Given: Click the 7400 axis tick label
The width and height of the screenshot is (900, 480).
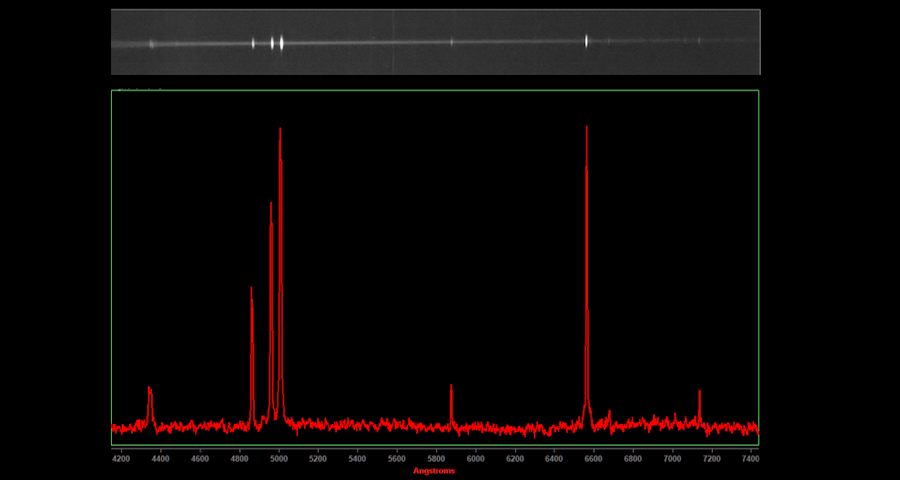Looking at the screenshot, I should tap(751, 459).
